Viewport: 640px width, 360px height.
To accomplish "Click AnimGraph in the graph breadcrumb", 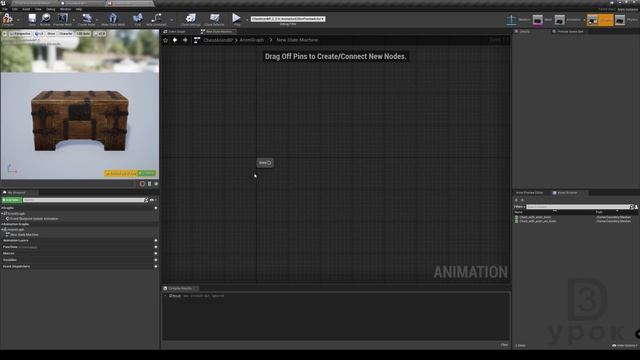I will [x=251, y=40].
